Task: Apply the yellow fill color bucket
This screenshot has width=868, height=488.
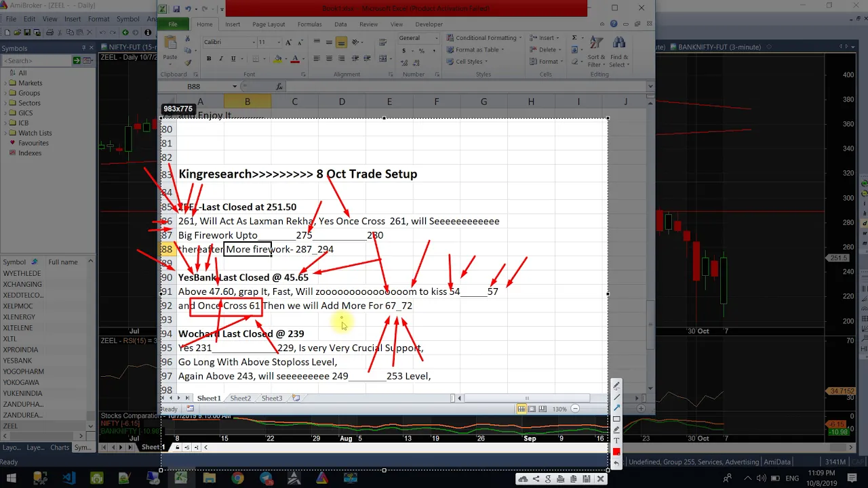Action: click(x=278, y=58)
